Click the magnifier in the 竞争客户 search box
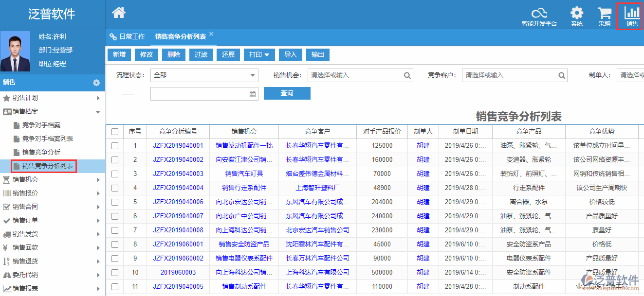This screenshot has height=296, width=644. tap(561, 75)
